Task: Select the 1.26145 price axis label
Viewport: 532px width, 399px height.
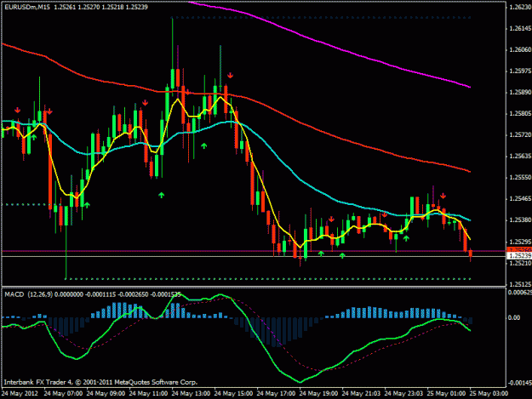Action: pos(520,28)
